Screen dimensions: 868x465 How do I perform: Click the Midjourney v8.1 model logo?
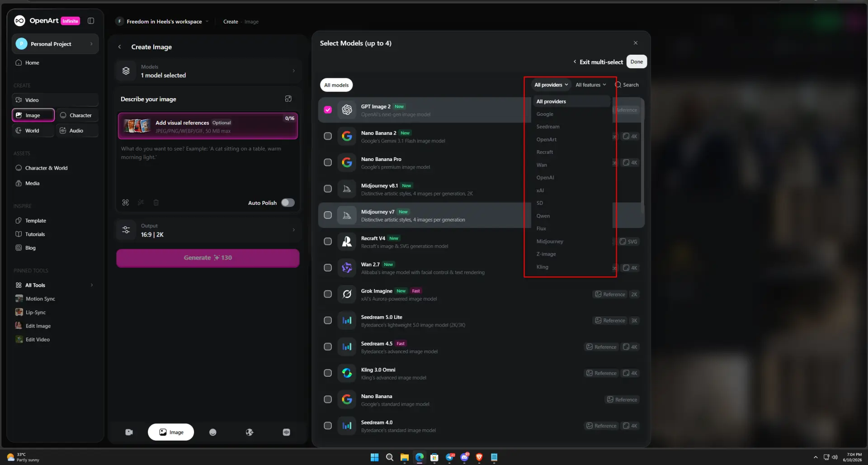[347, 189]
